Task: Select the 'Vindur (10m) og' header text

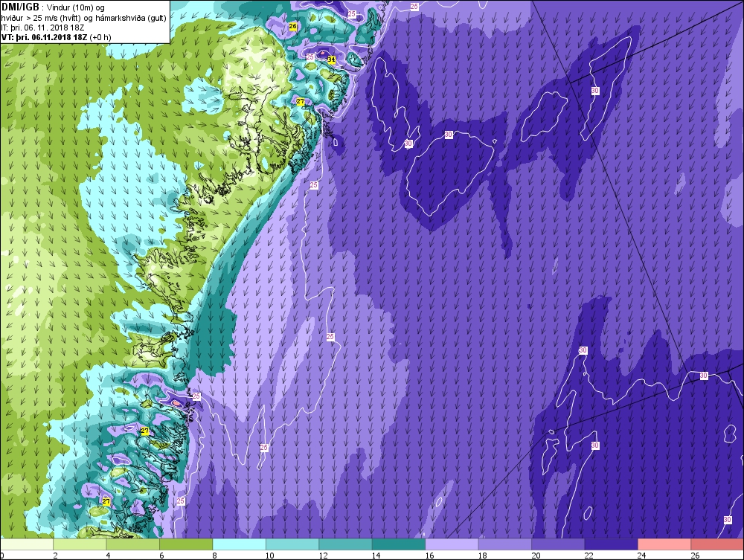Action: (x=75, y=7)
